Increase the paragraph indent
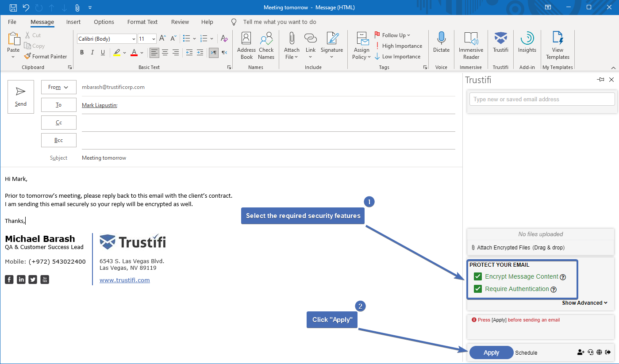This screenshot has height=364, width=619. click(x=200, y=53)
